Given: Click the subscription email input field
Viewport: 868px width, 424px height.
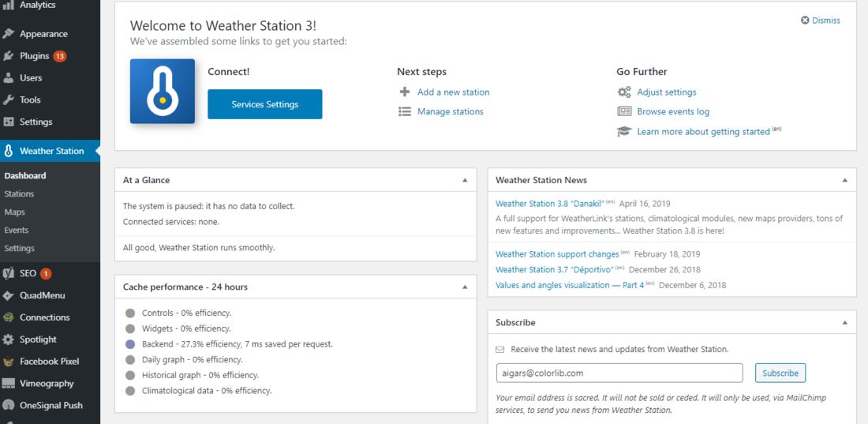Looking at the screenshot, I should point(619,373).
